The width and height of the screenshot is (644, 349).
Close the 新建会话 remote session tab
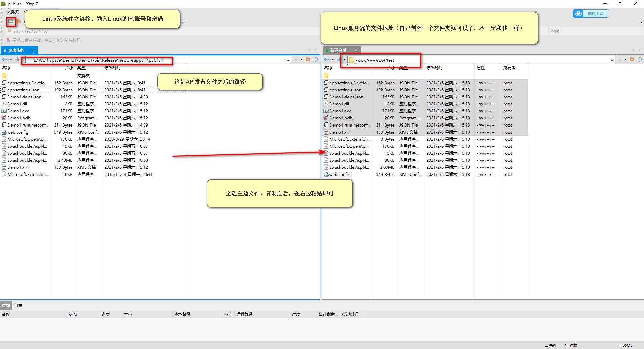click(356, 50)
